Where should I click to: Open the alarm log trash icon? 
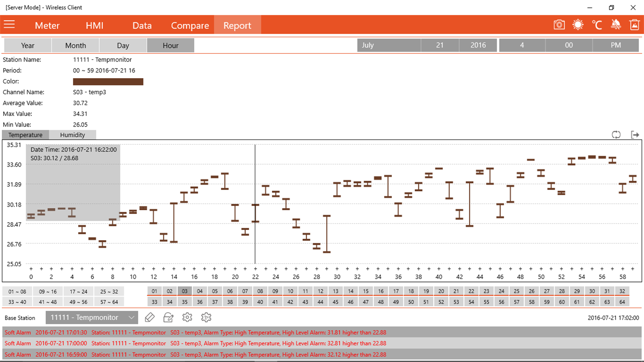634,25
